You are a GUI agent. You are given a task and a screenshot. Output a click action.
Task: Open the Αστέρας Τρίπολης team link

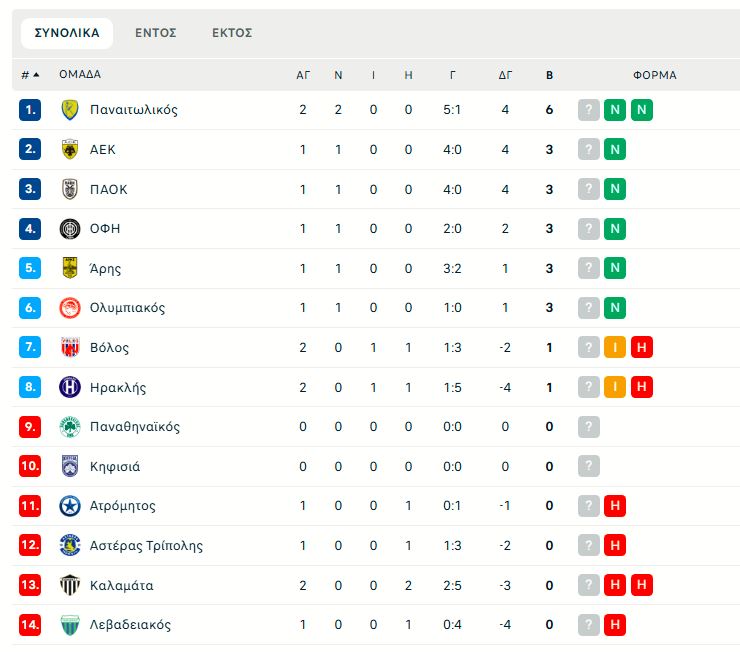tap(146, 545)
